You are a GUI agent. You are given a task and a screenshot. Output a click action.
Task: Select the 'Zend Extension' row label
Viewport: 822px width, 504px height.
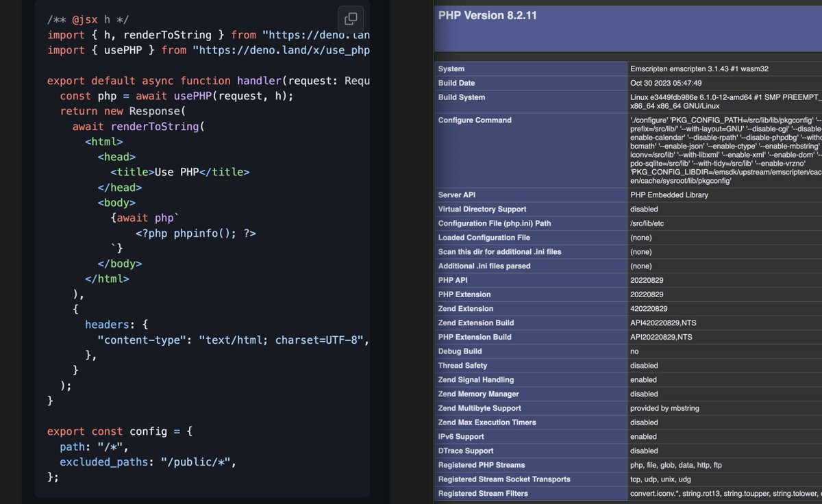tap(466, 309)
